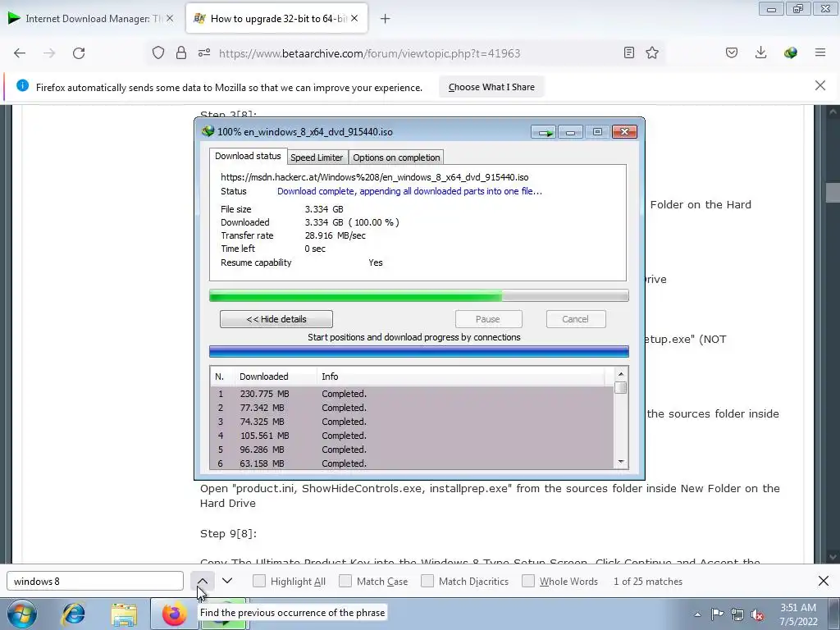Reload the current page
The image size is (840, 630).
tap(79, 53)
